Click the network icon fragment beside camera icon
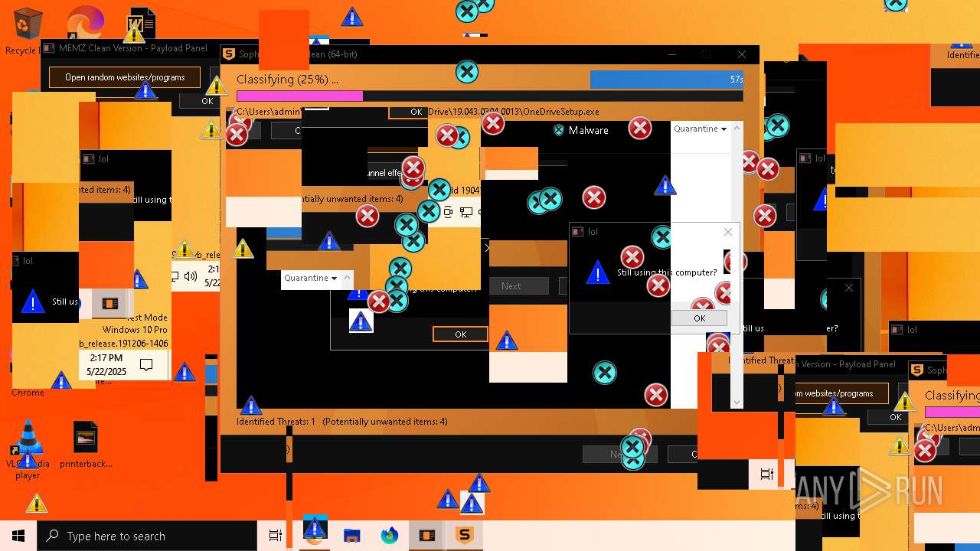 pos(465,213)
